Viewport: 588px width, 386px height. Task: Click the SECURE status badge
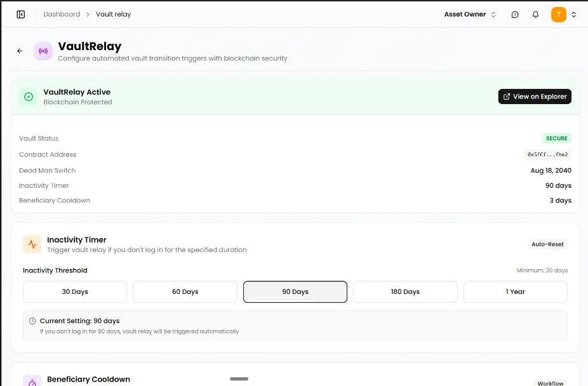pos(556,138)
